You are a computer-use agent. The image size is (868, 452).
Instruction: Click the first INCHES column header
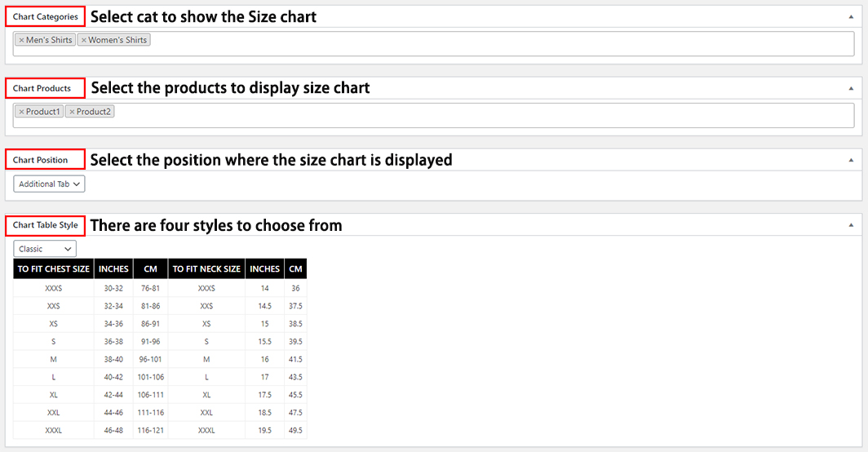113,269
